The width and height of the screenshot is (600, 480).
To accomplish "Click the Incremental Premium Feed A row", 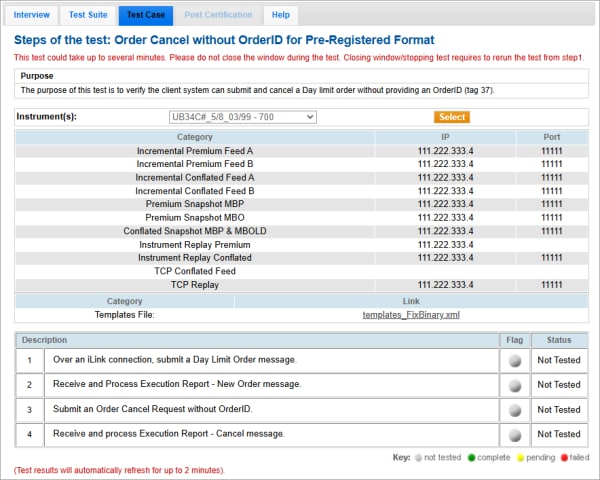I will click(x=195, y=151).
